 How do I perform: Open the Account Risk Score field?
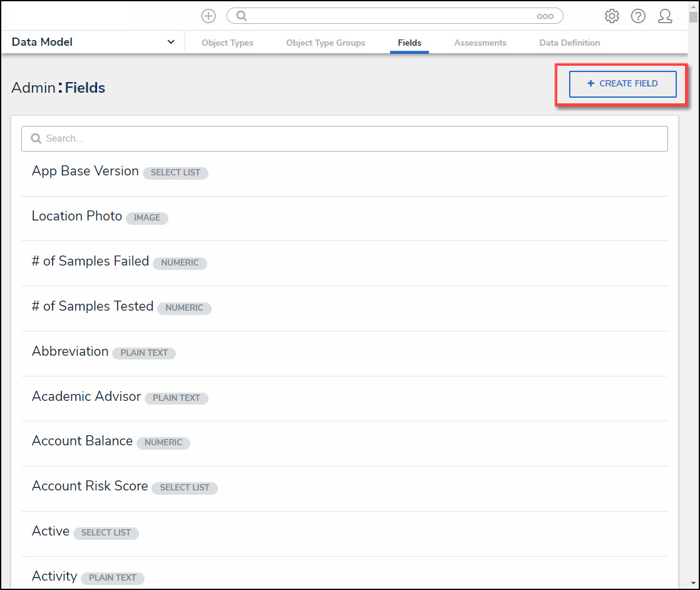[90, 486]
